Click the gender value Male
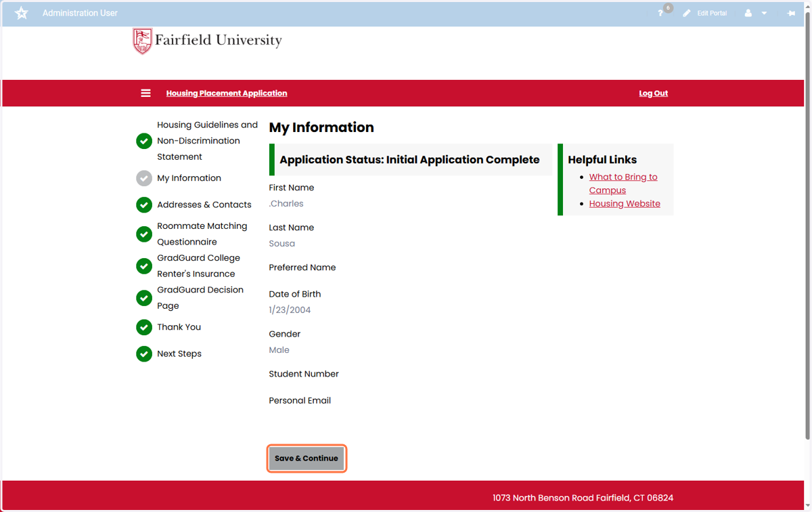The height and width of the screenshot is (512, 812). [x=279, y=350]
